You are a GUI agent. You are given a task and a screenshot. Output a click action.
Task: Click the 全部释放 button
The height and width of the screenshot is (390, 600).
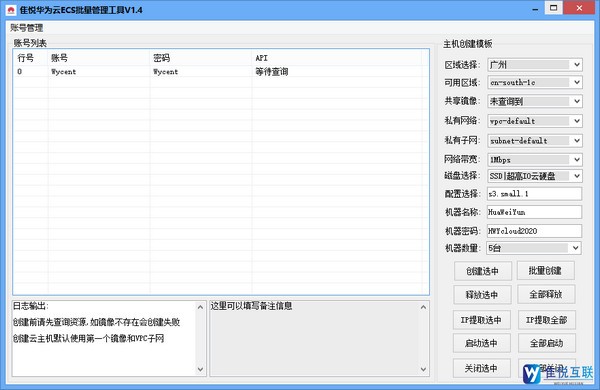coord(546,294)
